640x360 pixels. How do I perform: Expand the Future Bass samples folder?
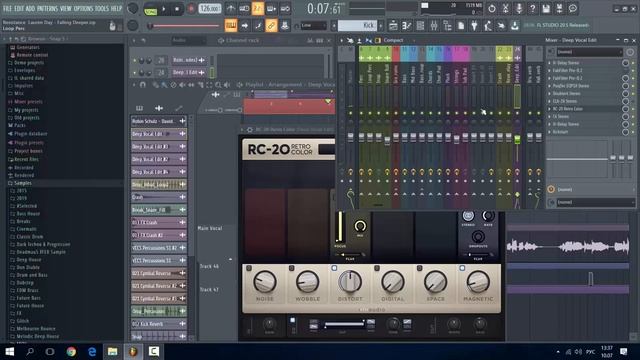point(28,298)
